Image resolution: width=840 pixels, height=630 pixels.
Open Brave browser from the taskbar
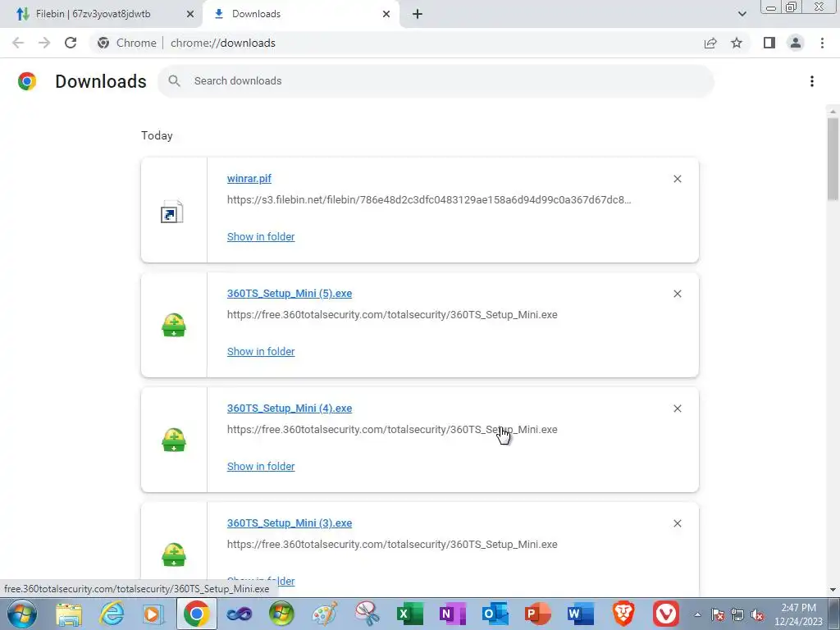point(623,614)
